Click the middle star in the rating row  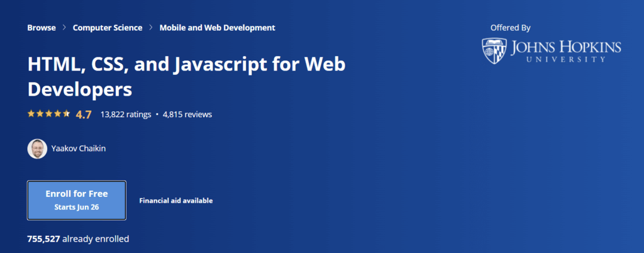pyautogui.click(x=48, y=114)
